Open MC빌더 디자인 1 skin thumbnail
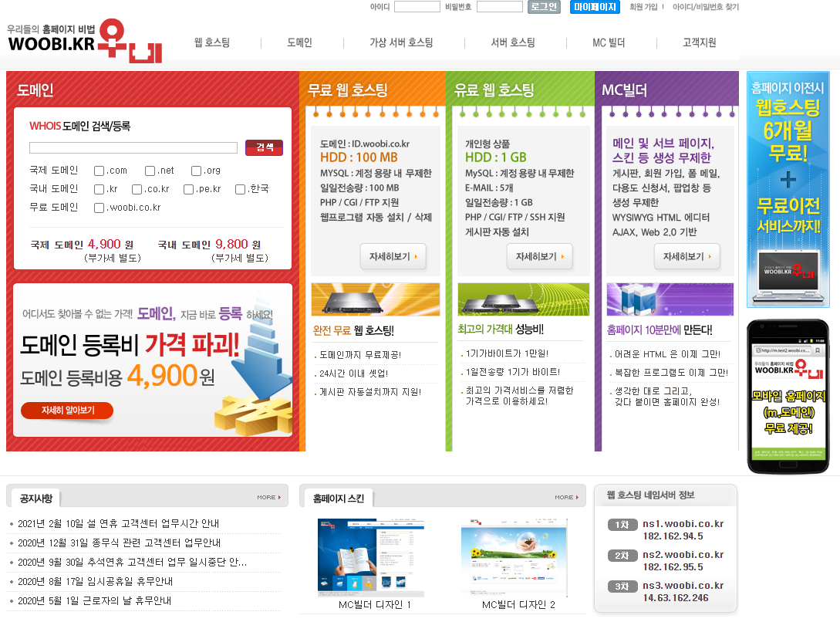Image resolution: width=840 pixels, height=622 pixels. [x=371, y=557]
